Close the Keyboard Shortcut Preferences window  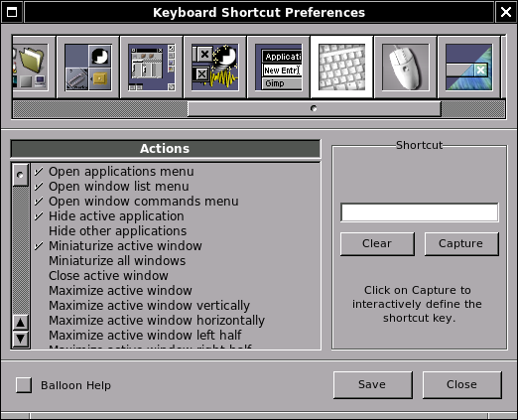tap(506, 12)
